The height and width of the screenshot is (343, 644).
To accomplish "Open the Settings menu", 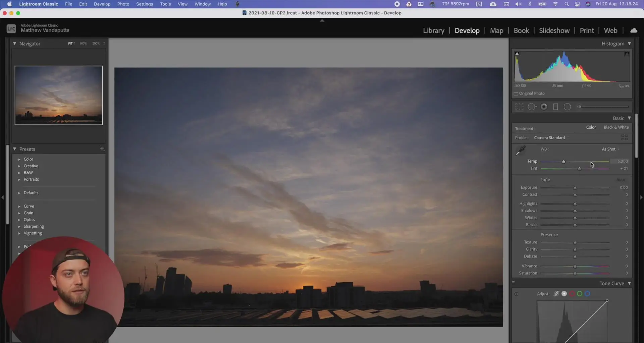I will [x=145, y=4].
